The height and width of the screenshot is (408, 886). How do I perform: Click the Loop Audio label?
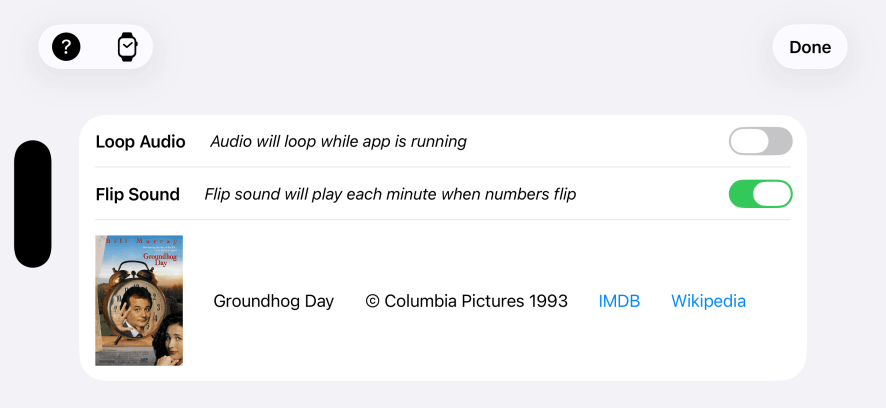click(x=140, y=142)
